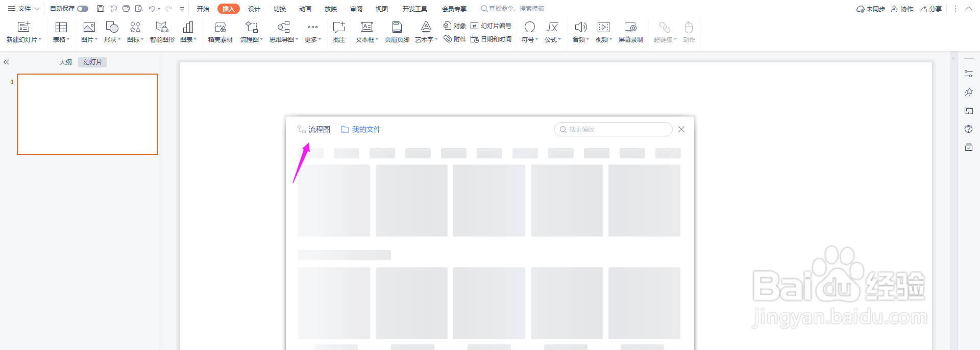The width and height of the screenshot is (980, 350).
Task: Open the 会员专享 (Member) tab
Action: pos(454,9)
